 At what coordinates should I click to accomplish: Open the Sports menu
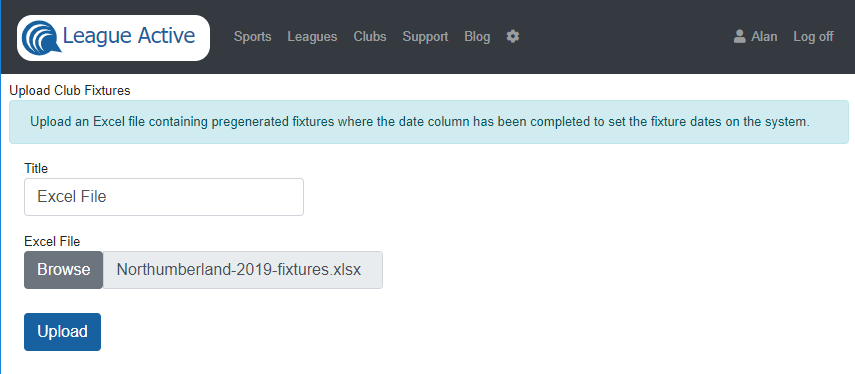[x=252, y=37]
